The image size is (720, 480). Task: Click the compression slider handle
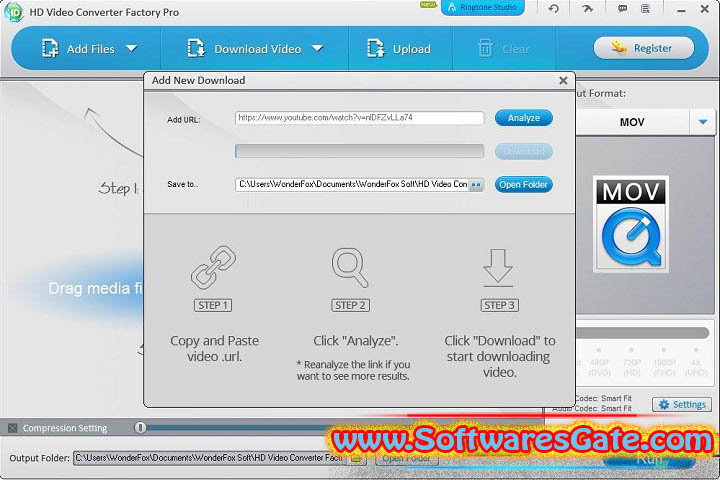coord(141,428)
